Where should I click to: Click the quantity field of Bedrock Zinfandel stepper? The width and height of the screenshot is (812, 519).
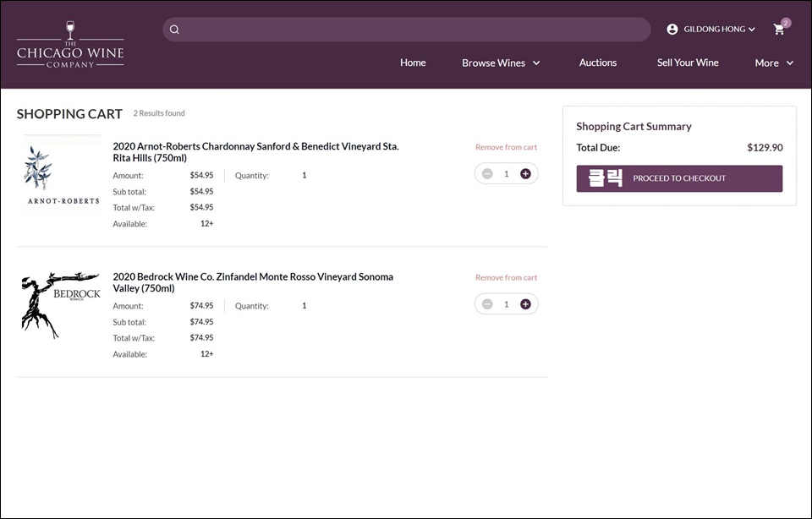coord(507,304)
